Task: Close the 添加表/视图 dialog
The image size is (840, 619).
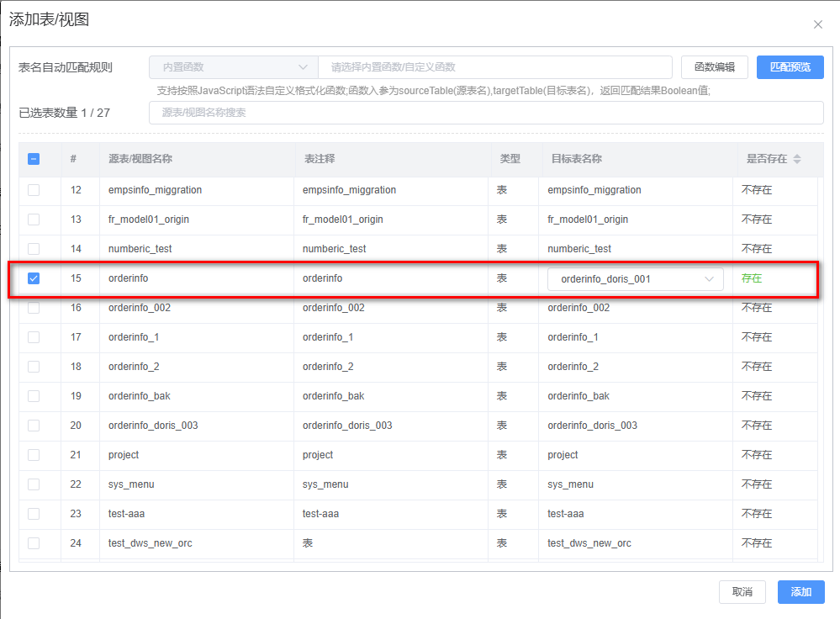Action: tap(817, 24)
